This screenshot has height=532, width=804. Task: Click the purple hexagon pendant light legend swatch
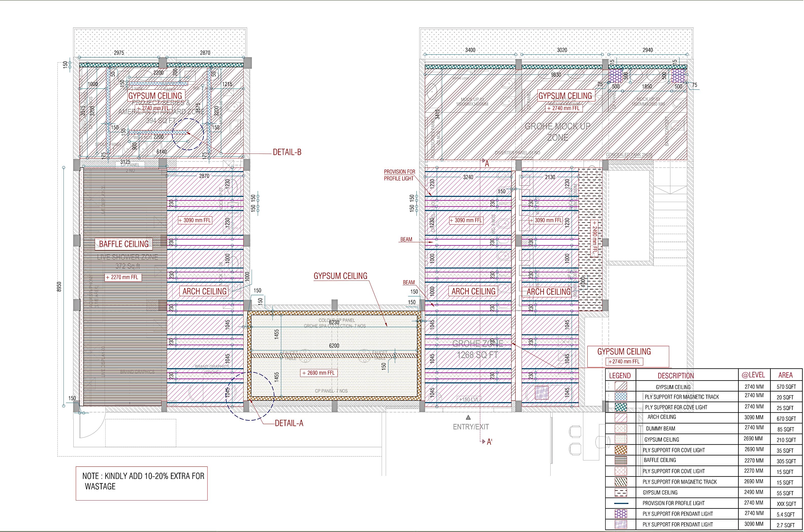[x=621, y=514]
